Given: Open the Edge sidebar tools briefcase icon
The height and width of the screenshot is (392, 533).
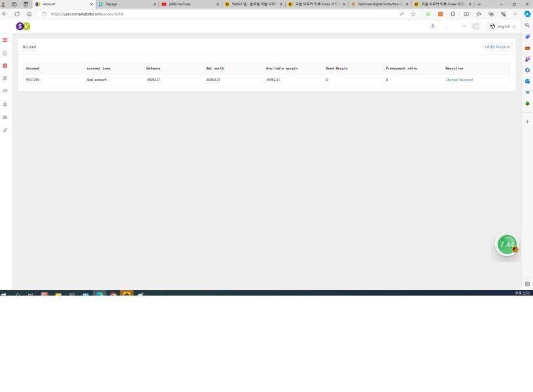Looking at the screenshot, I should click(x=527, y=48).
